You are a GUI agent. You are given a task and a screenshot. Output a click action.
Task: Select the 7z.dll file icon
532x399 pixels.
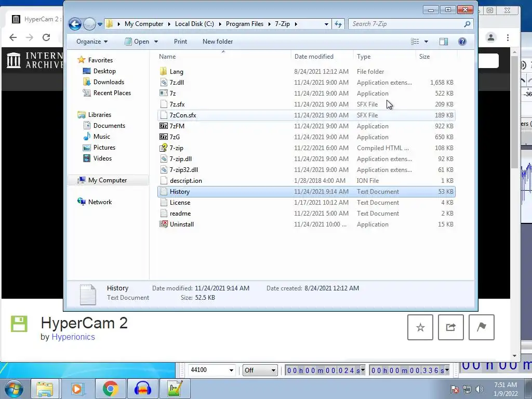164,82
